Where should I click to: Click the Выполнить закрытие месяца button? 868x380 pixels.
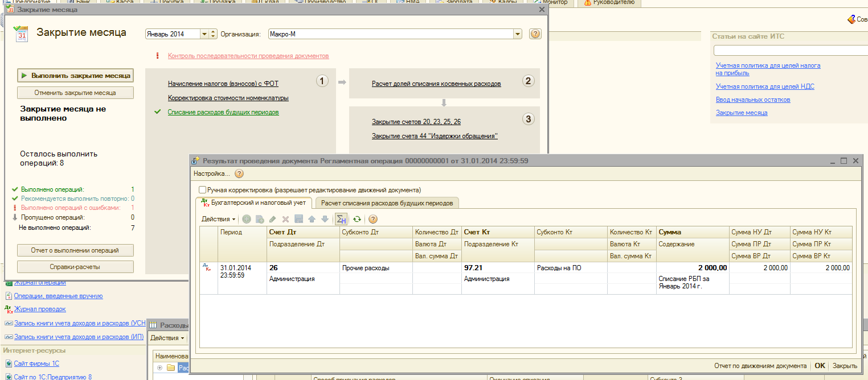[x=76, y=75]
